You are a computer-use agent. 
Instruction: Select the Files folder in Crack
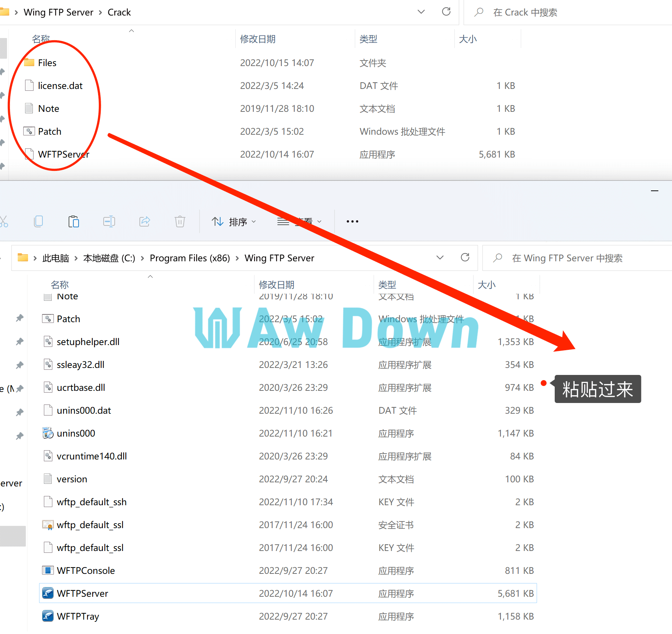[x=47, y=63]
